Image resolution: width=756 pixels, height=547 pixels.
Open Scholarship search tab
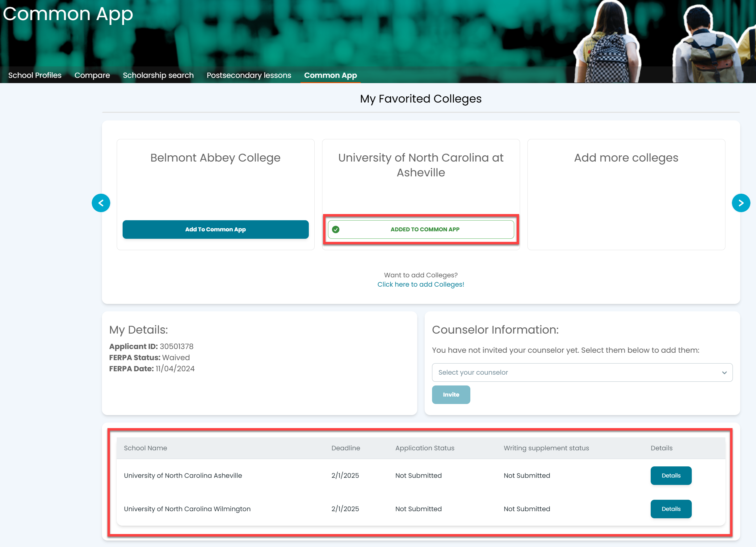158,75
